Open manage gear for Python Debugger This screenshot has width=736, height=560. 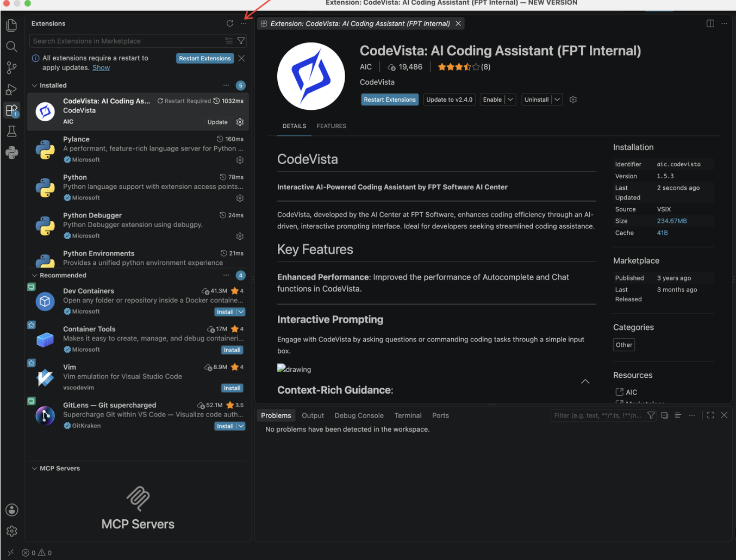pos(240,236)
